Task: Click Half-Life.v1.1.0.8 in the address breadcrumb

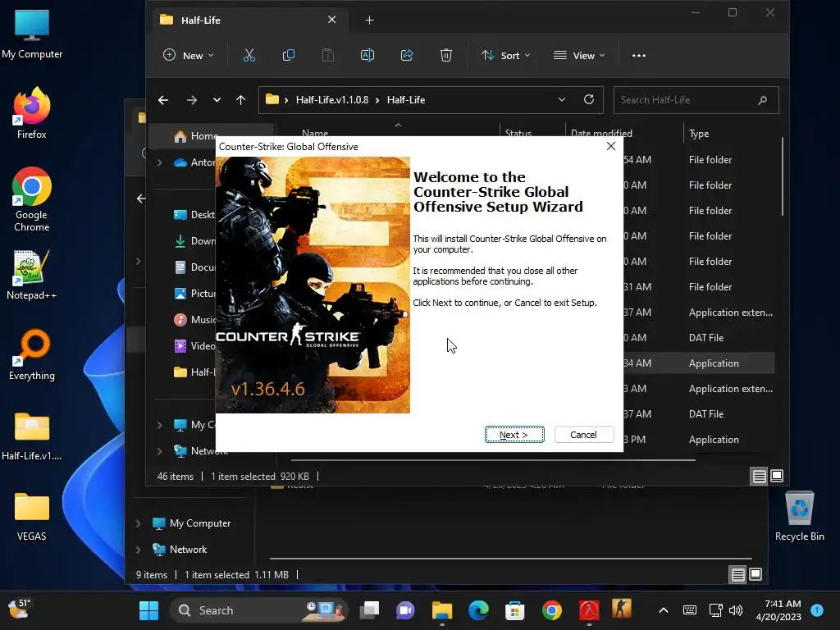Action: 332,100
